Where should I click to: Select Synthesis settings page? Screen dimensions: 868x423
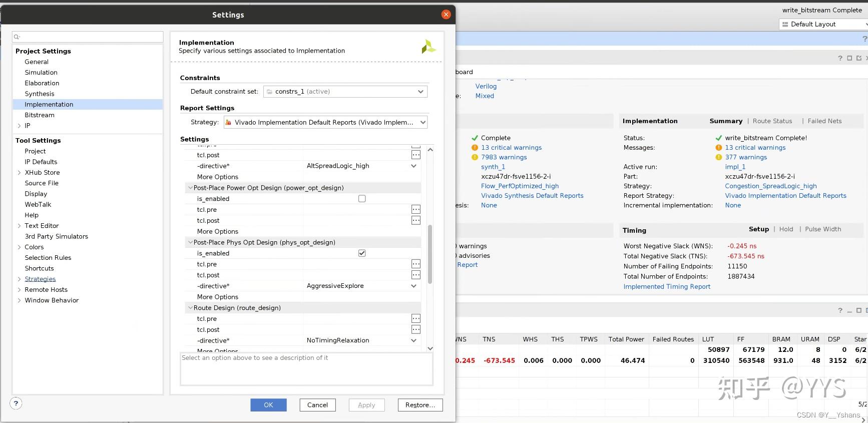[40, 94]
